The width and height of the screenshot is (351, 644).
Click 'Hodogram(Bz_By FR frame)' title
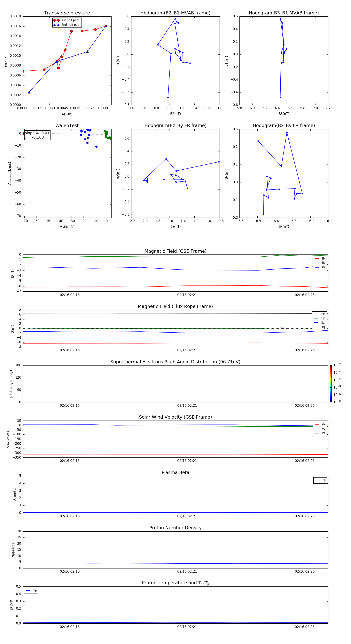tap(175, 125)
